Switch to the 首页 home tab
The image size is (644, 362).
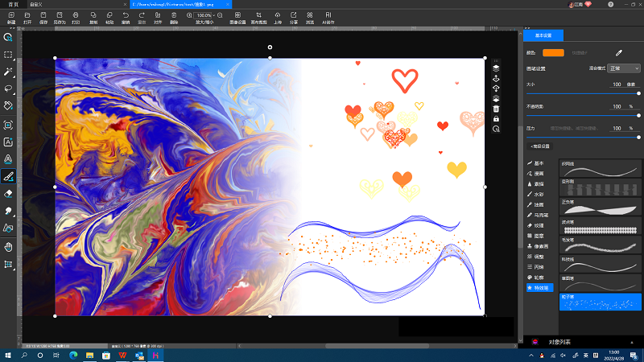click(13, 4)
